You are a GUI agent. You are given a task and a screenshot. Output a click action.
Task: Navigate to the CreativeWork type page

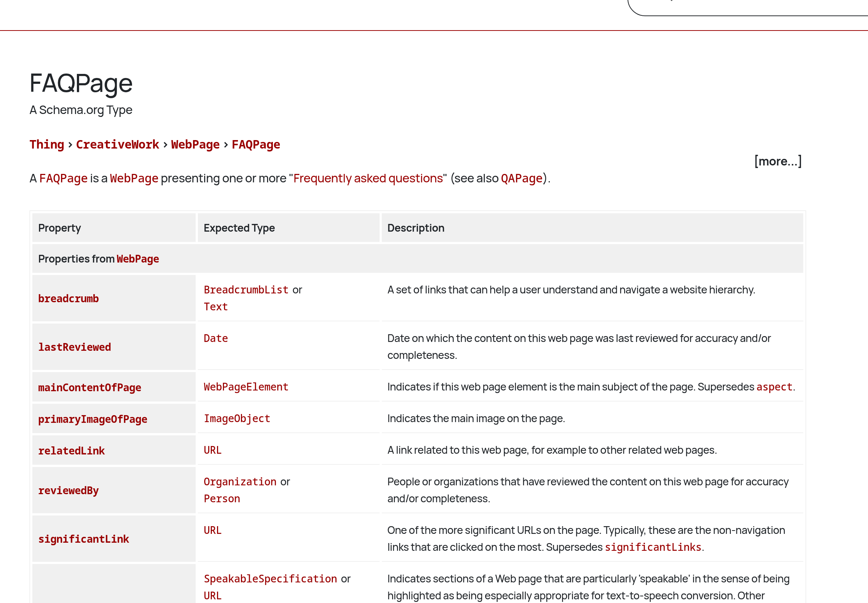(x=118, y=144)
